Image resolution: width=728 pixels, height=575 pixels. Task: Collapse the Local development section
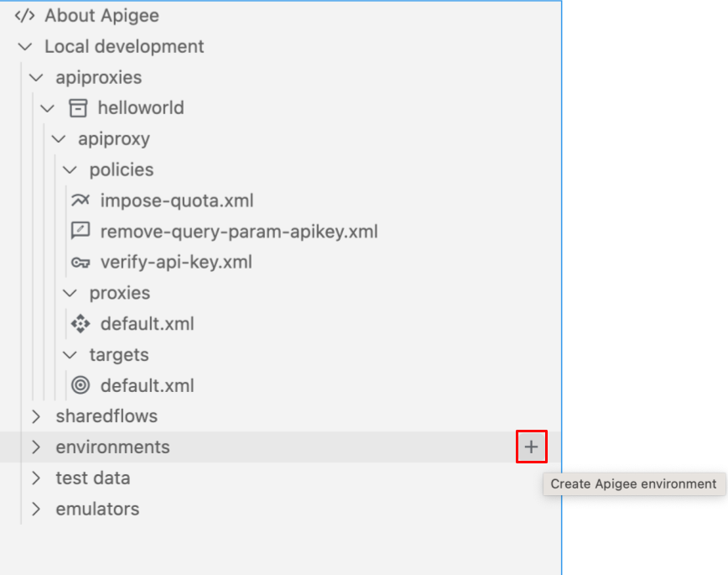(x=23, y=46)
